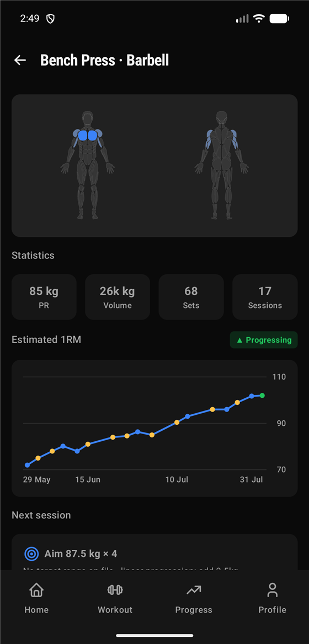Select the back body muscle diagram
The height and width of the screenshot is (644, 309).
pyautogui.click(x=222, y=165)
